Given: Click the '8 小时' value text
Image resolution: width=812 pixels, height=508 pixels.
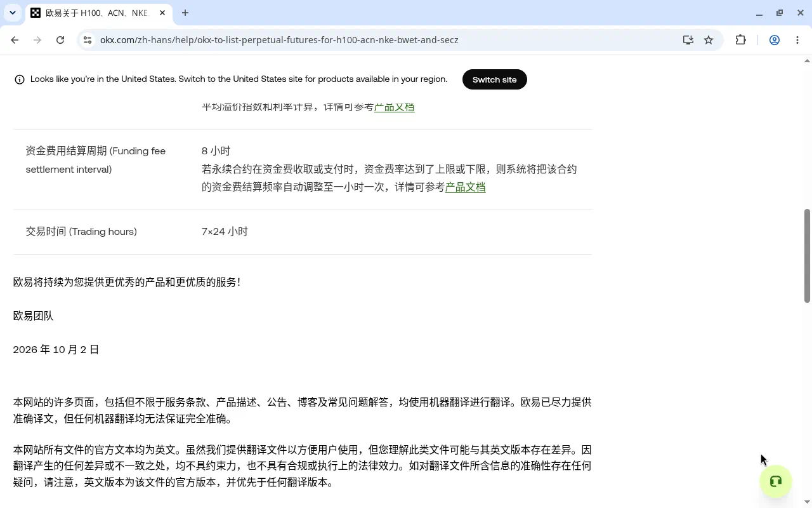Looking at the screenshot, I should (x=216, y=150).
